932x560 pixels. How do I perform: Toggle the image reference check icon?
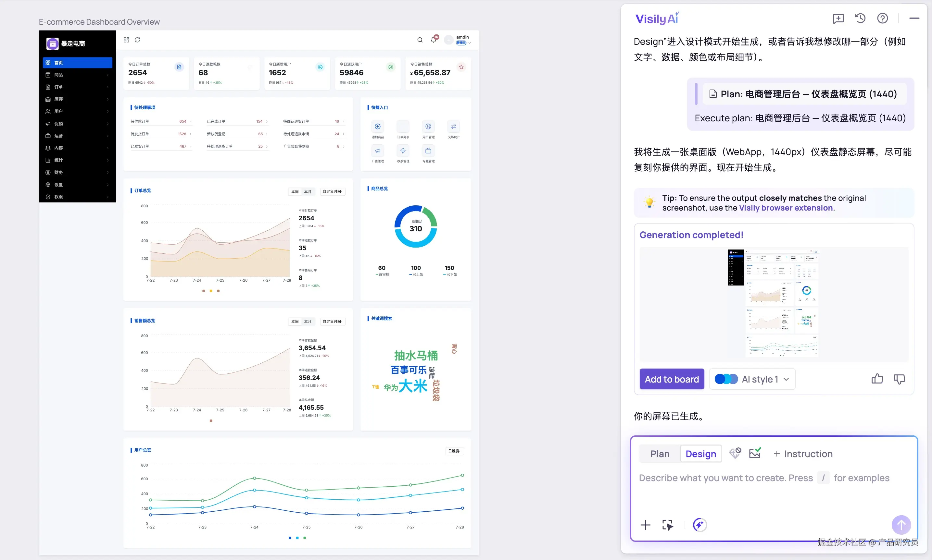click(755, 453)
